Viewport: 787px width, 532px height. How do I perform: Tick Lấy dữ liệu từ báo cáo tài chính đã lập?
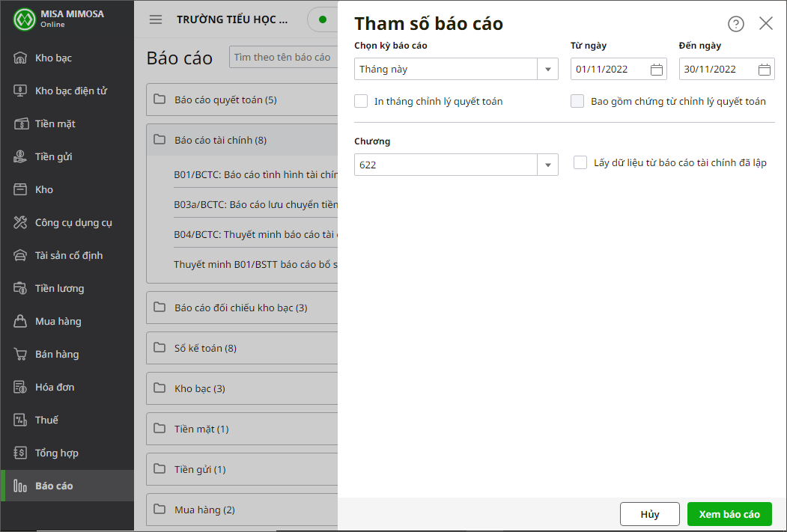click(x=580, y=162)
